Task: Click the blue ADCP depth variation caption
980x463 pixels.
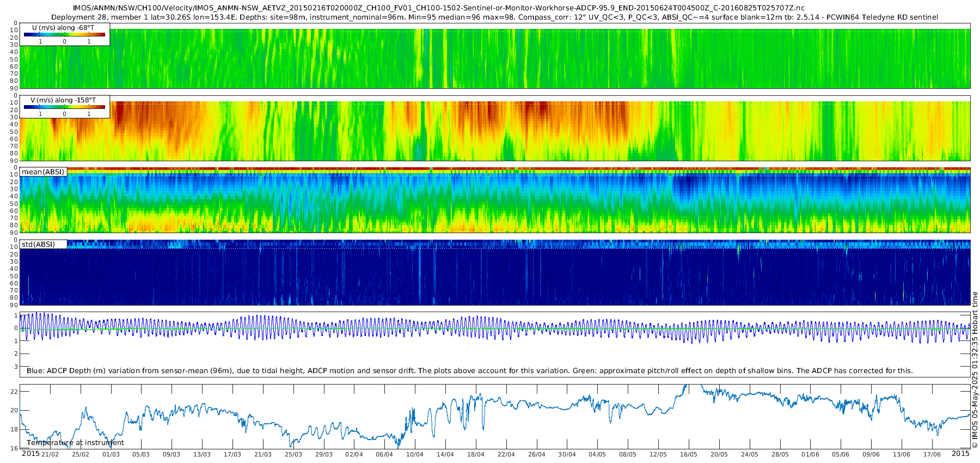Action: pos(470,370)
